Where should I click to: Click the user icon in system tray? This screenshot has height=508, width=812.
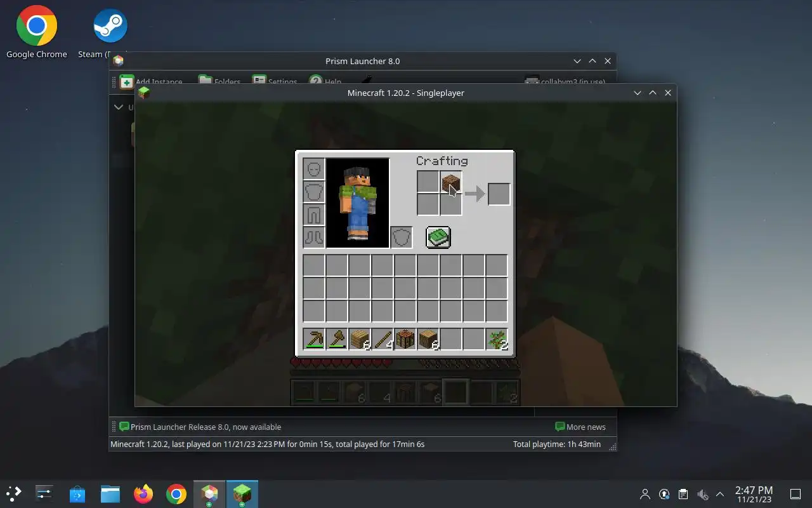pos(645,494)
